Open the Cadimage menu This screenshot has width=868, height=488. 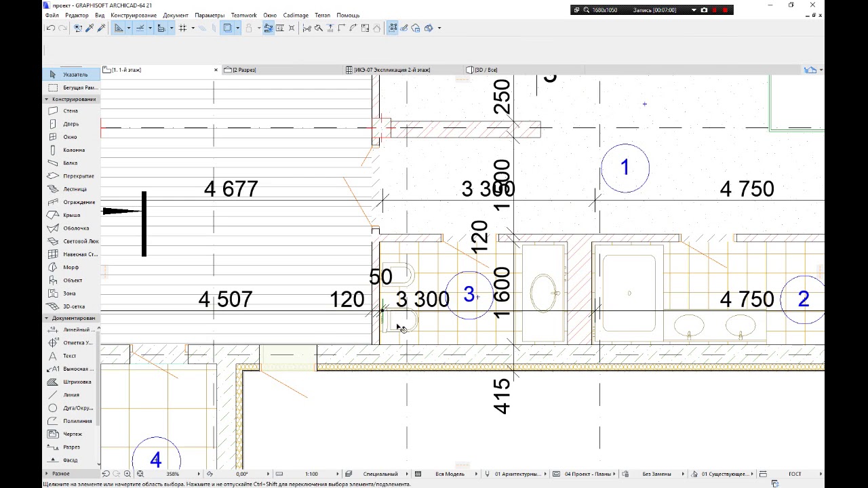296,15
